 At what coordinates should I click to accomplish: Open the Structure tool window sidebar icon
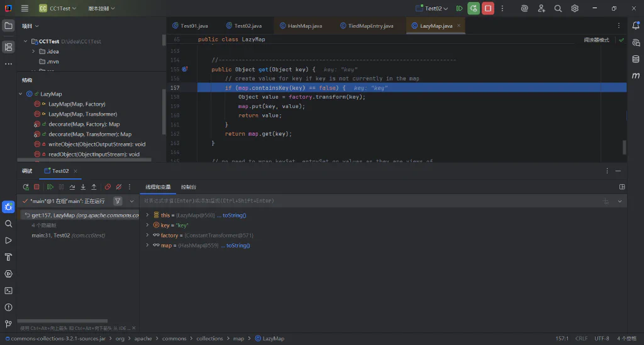tap(8, 47)
